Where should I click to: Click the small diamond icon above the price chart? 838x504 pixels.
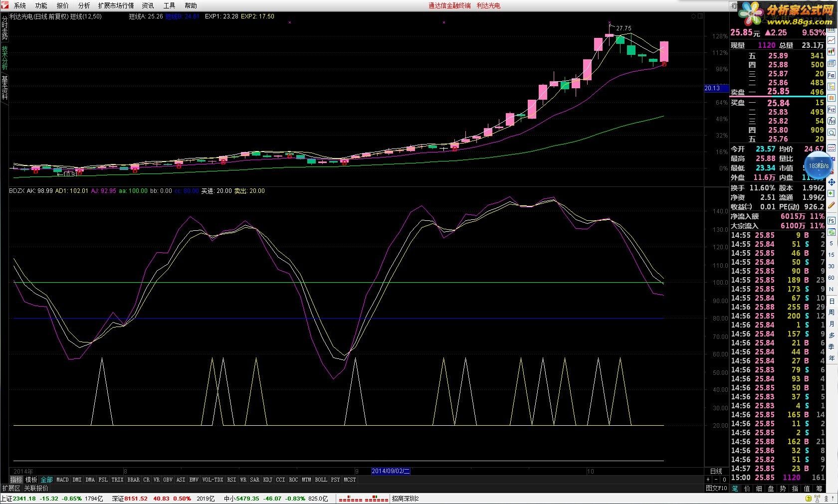point(693,16)
